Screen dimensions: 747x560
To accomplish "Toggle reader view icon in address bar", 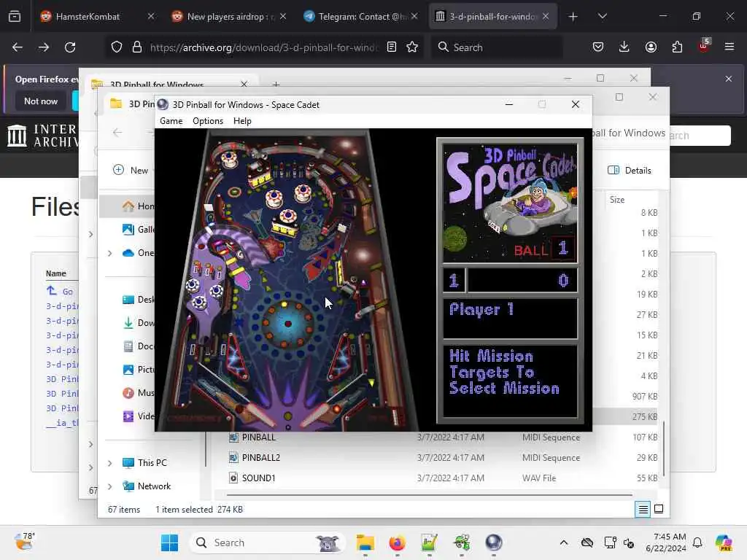I will point(392,47).
